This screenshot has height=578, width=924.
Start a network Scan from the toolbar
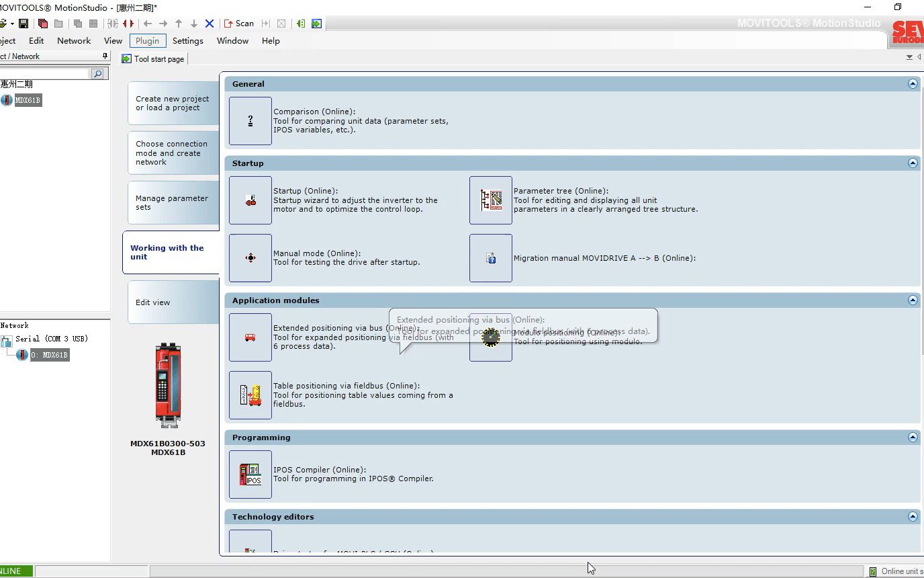239,24
